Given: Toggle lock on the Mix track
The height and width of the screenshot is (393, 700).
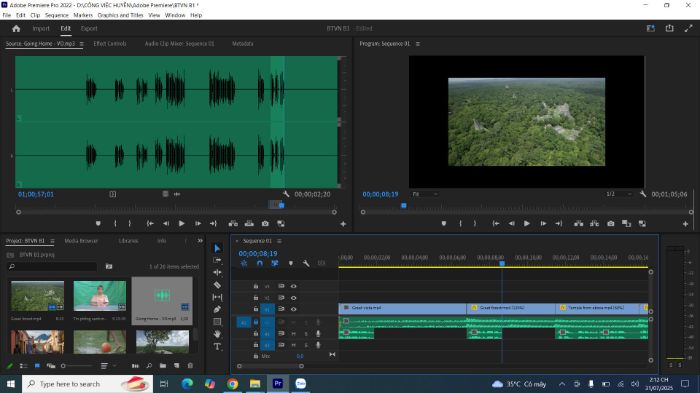Looking at the screenshot, I should (x=256, y=356).
